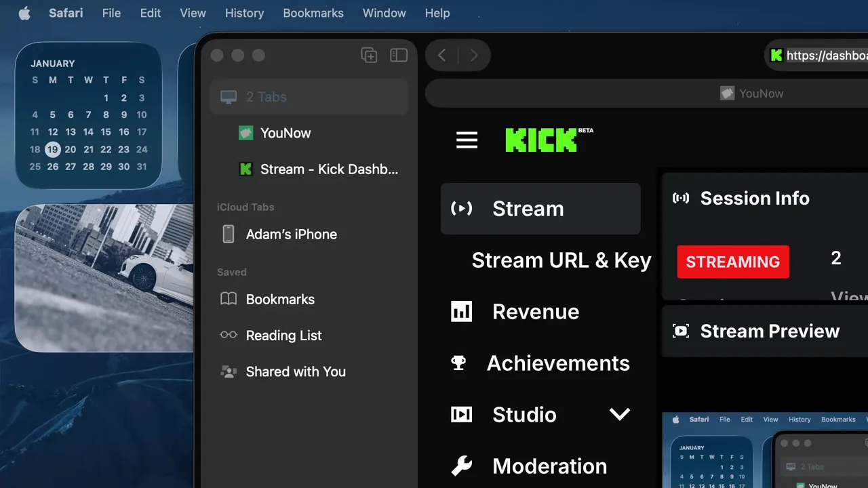Click the iPhone icon beside Adam's iPhone
This screenshot has height=488, width=868.
pos(229,234)
